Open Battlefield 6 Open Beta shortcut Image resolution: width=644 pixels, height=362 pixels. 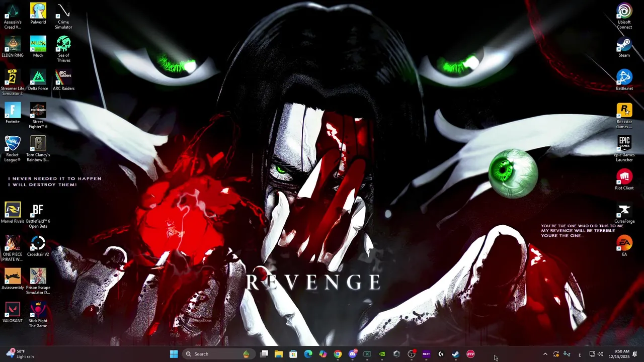point(38,215)
